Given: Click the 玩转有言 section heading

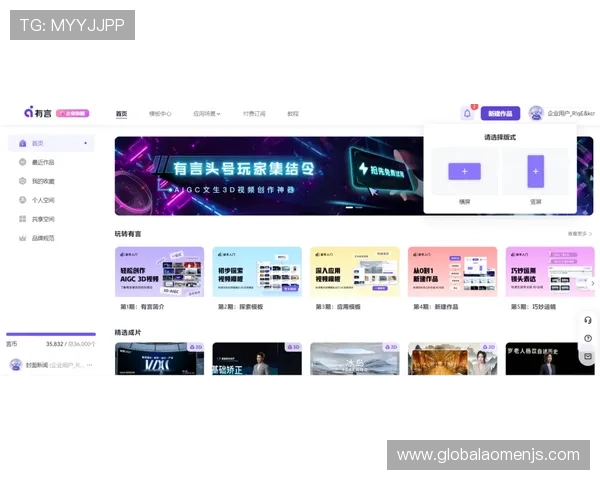Looking at the screenshot, I should (x=128, y=234).
